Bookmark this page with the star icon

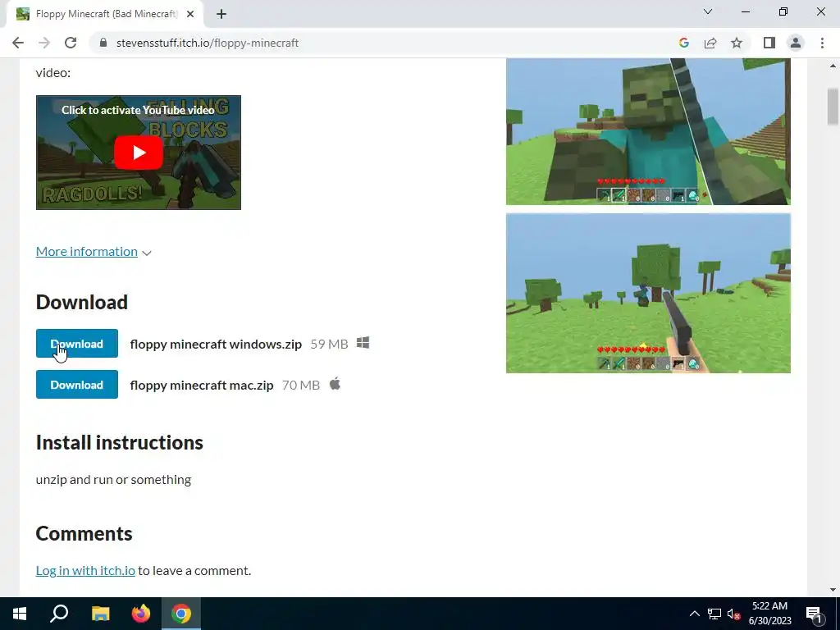tap(737, 43)
